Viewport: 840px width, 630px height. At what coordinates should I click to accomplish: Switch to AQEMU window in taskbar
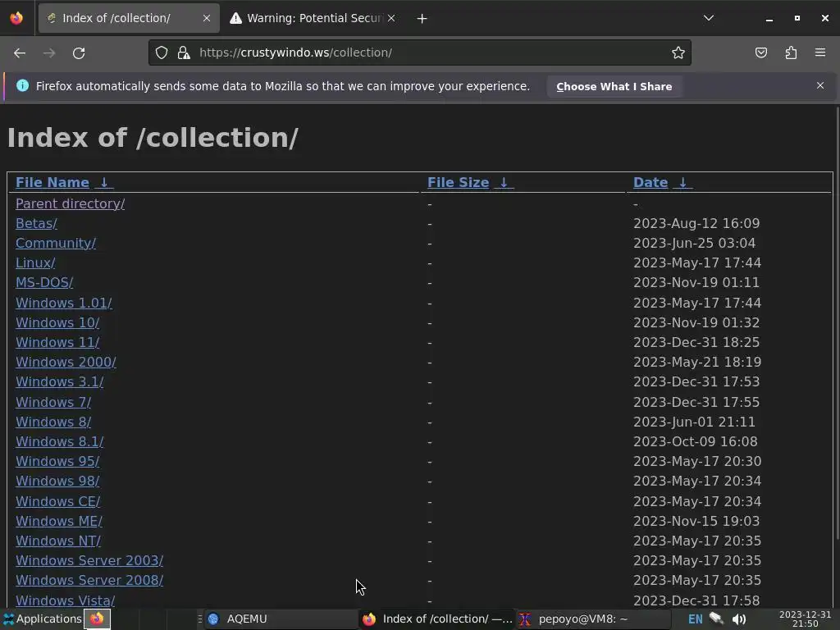pos(279,619)
